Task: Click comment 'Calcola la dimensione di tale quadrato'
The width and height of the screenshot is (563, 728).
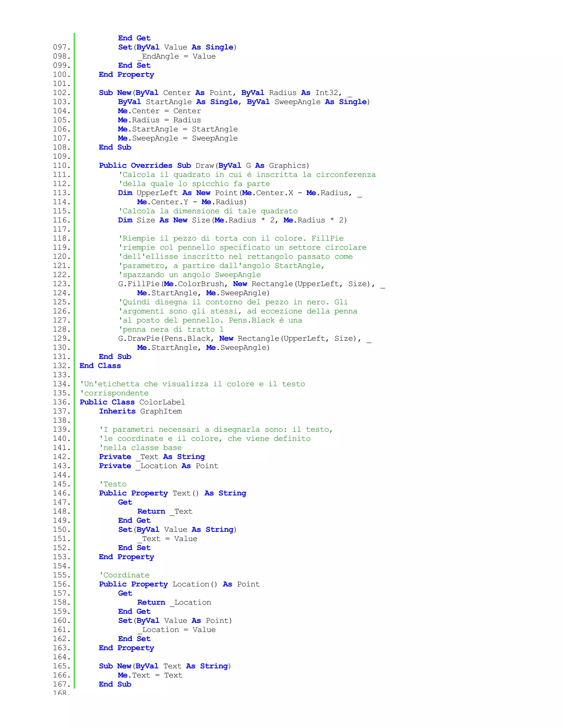Action: pos(208,211)
